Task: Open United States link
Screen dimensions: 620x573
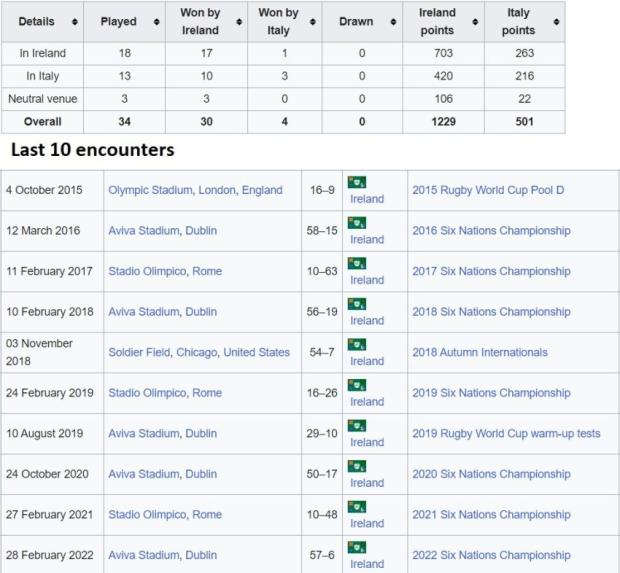Action: (x=257, y=352)
